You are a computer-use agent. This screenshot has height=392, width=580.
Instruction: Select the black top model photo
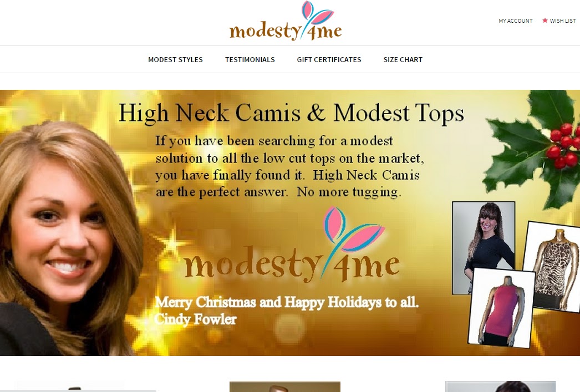[x=484, y=248]
